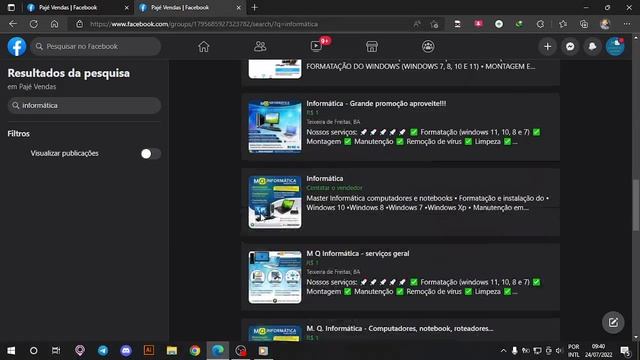640x360 pixels.
Task: Open thumbnail of Grande promoção listing
Action: (x=275, y=127)
